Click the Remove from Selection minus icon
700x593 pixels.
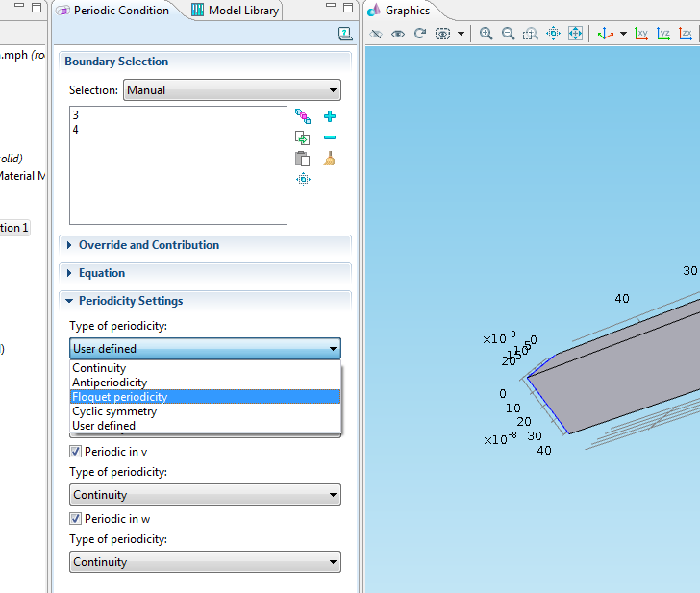(330, 137)
